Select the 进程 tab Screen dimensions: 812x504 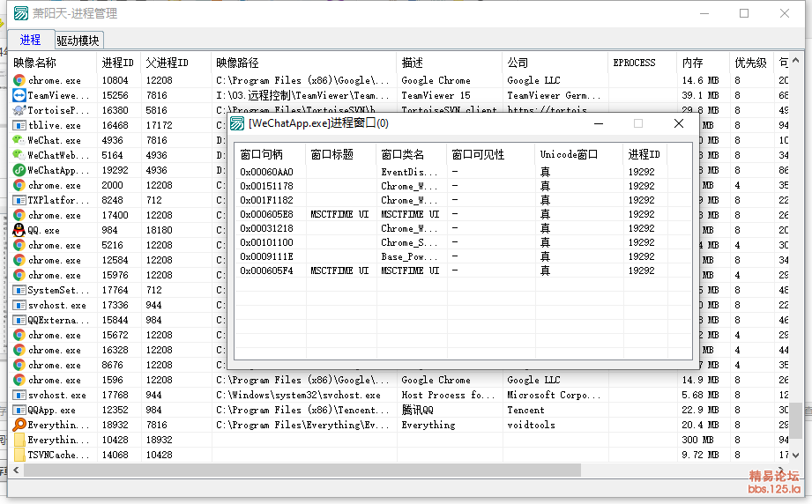coord(30,40)
